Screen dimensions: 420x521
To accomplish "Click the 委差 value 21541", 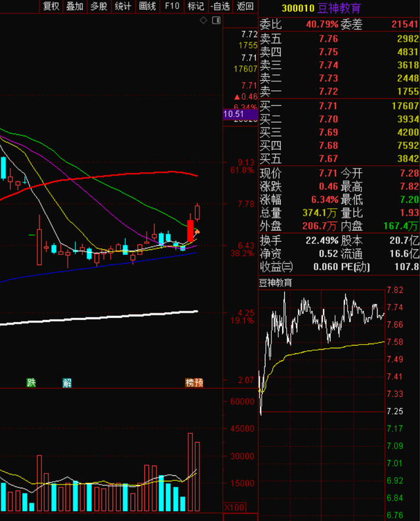I will tap(405, 24).
